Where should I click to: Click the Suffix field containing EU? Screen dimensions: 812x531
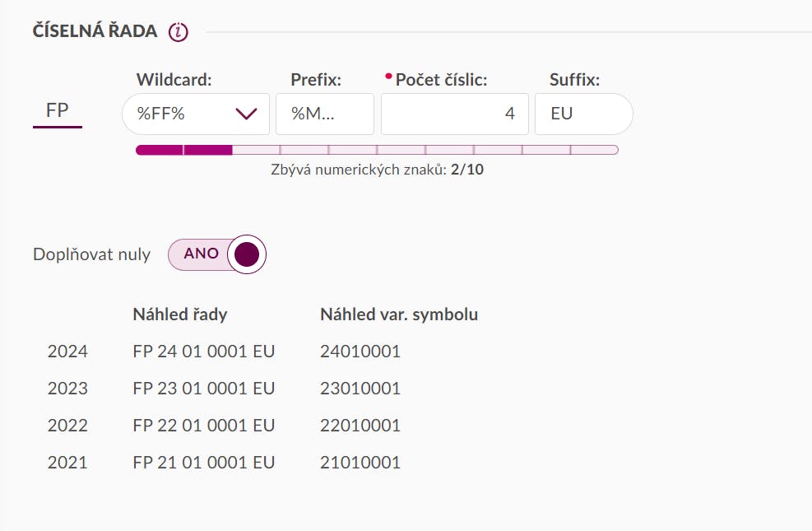[583, 114]
